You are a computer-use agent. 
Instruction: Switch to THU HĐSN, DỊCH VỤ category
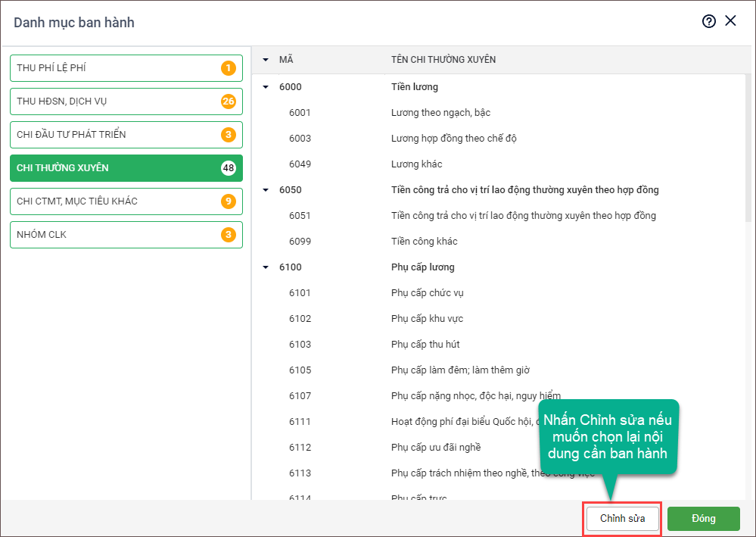click(126, 101)
